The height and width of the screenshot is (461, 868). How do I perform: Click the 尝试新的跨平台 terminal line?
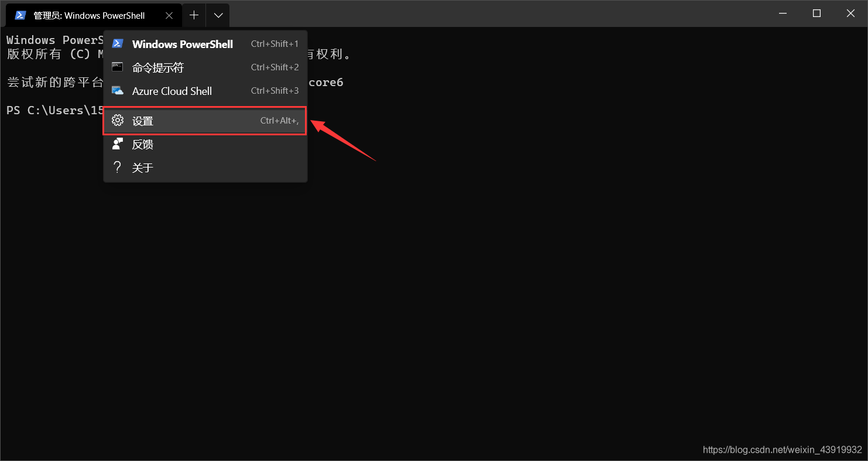(55, 82)
